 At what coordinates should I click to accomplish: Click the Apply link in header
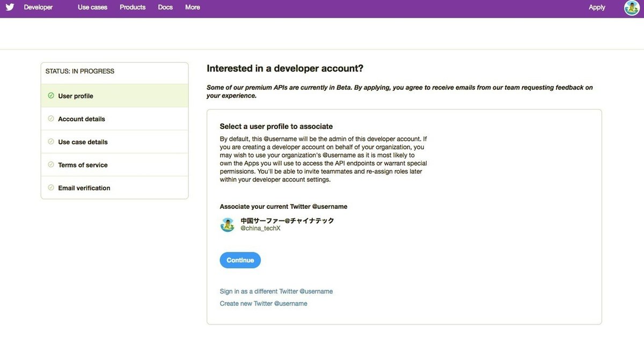[597, 8]
